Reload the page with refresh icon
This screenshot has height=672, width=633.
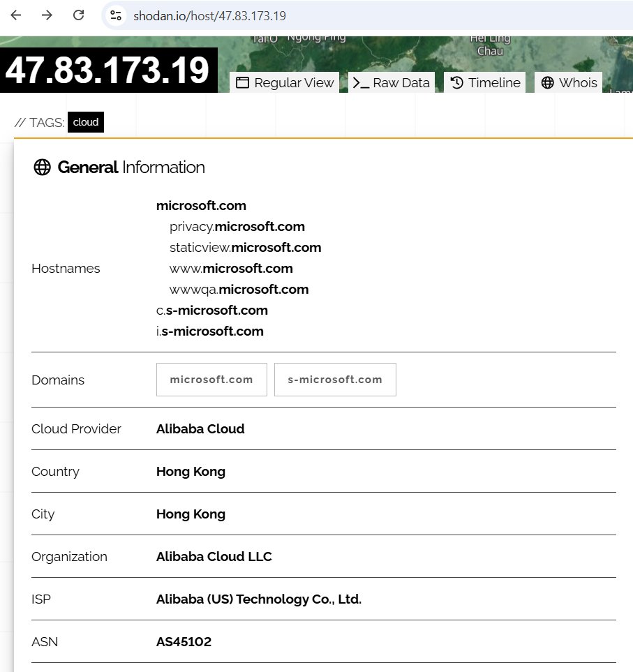(x=78, y=15)
